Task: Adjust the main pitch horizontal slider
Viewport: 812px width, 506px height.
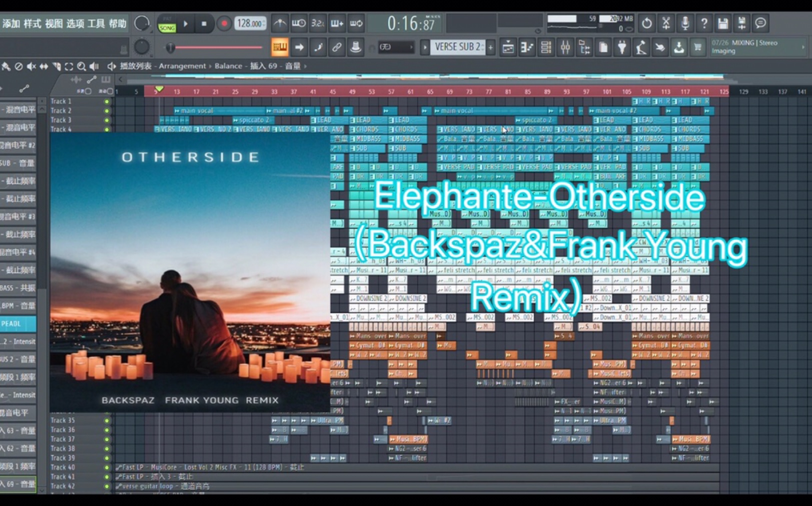Action: 215,47
